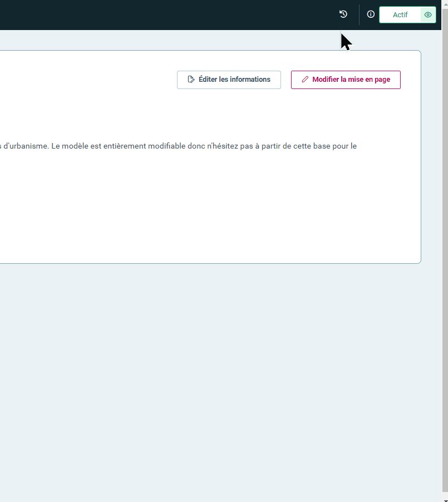Click the document edit icon in Éditer button
This screenshot has width=448, height=502.
pos(191,80)
